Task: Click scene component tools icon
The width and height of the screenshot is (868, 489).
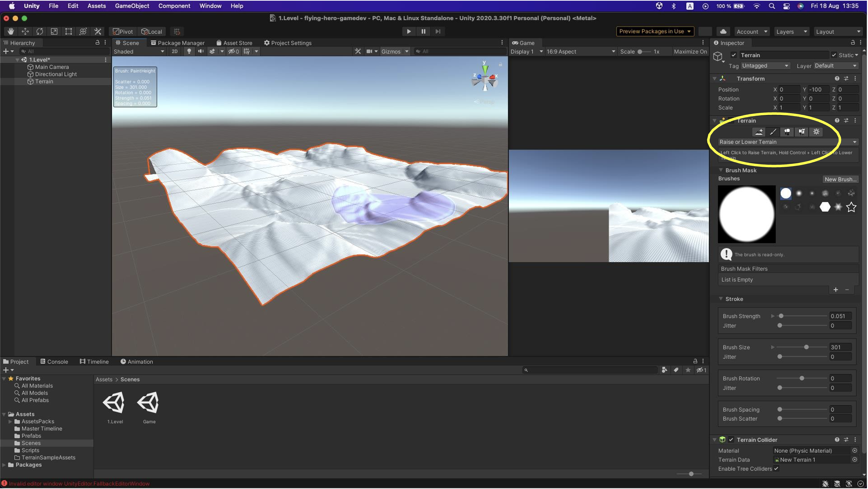Action: tap(358, 51)
